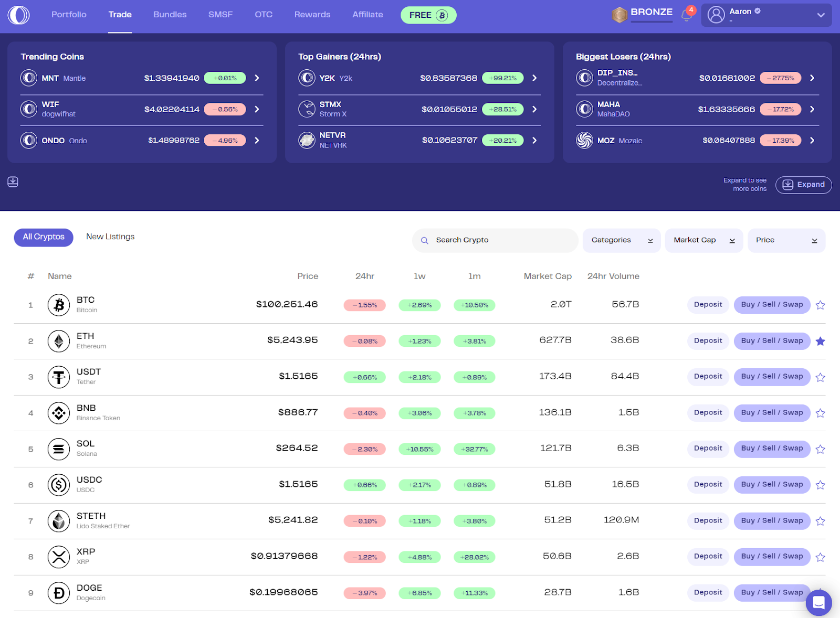
Task: Open the Price filter dropdown
Action: 786,240
